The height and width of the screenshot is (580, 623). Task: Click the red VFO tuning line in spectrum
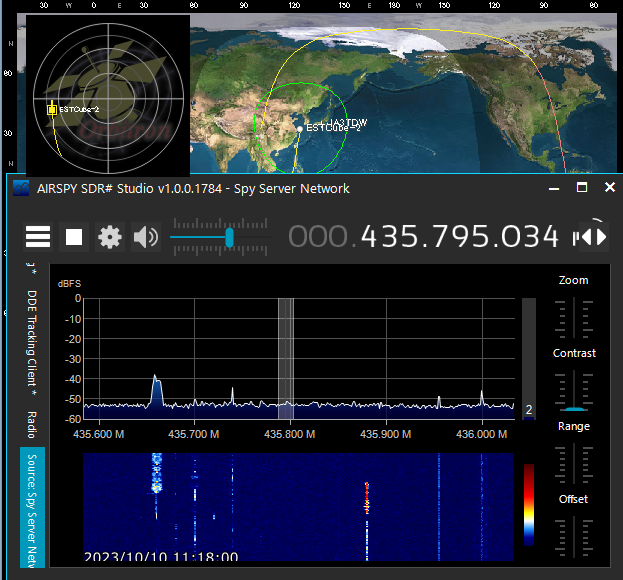pos(285,358)
